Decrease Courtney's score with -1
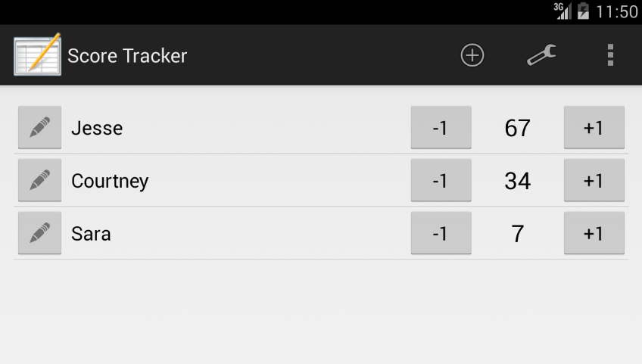Screen dimensions: 642x364 [x=441, y=180]
